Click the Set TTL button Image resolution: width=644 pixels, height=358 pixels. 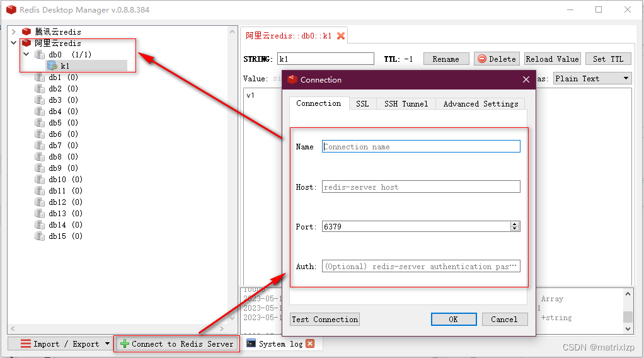608,59
